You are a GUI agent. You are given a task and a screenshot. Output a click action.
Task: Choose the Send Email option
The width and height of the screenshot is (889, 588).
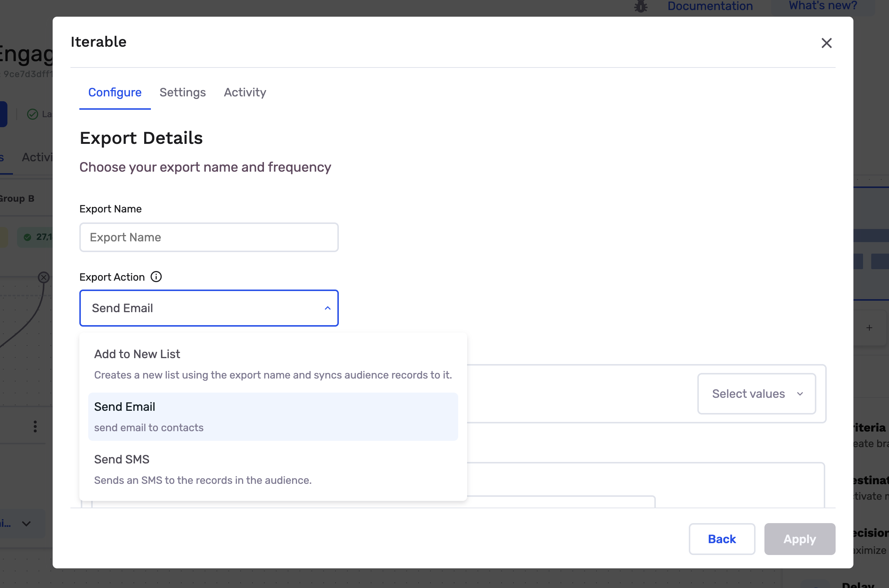pyautogui.click(x=273, y=417)
